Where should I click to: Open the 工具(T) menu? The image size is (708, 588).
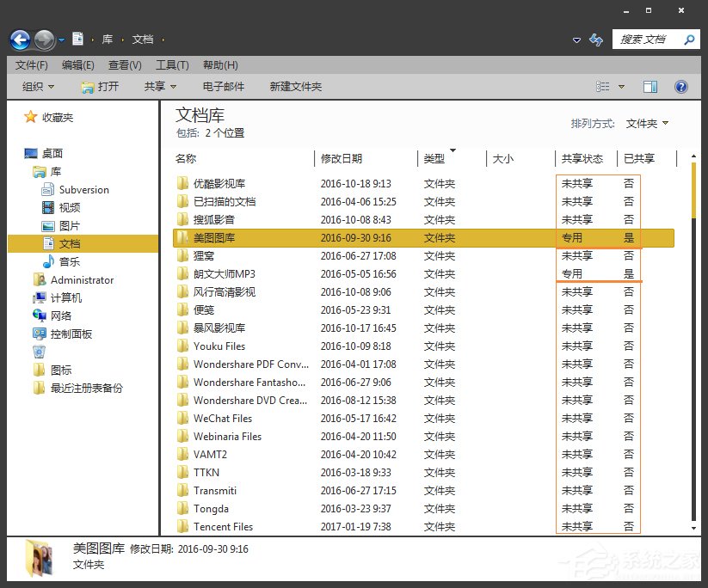tap(170, 64)
